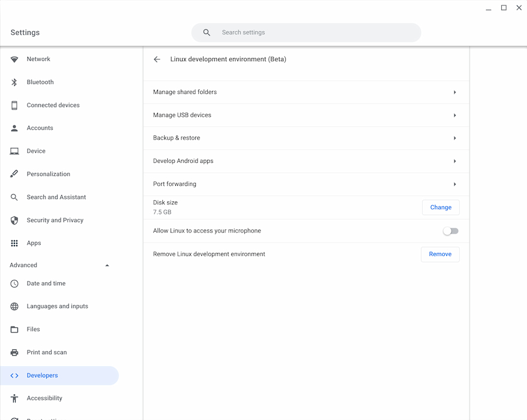Click the Manage shared folders label
527x420 pixels.
click(185, 92)
